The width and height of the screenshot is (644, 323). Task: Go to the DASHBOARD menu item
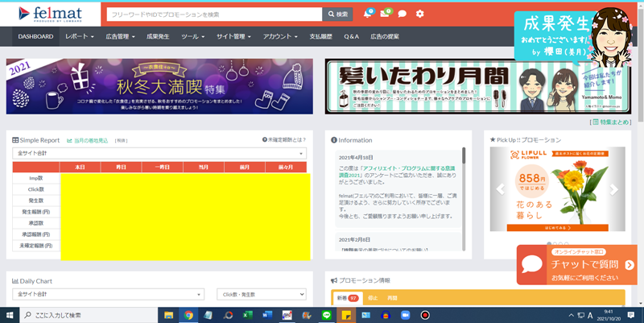click(35, 36)
